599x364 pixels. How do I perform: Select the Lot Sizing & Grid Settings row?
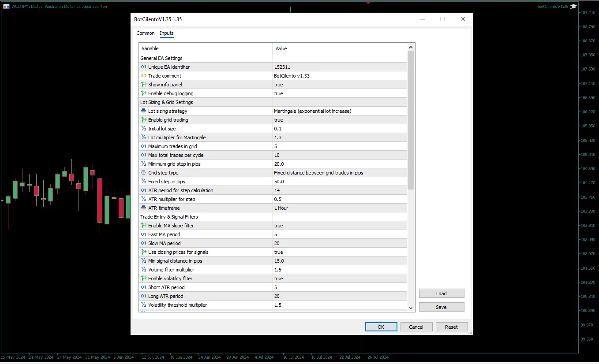(x=273, y=102)
